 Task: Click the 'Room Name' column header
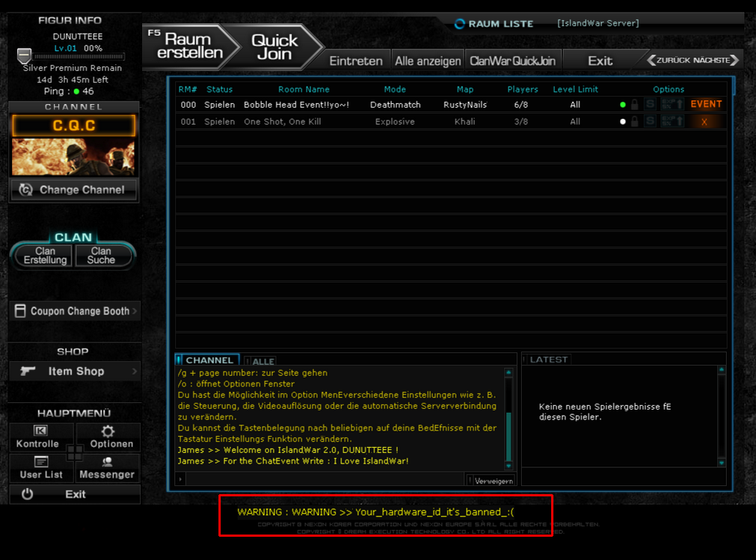point(304,89)
